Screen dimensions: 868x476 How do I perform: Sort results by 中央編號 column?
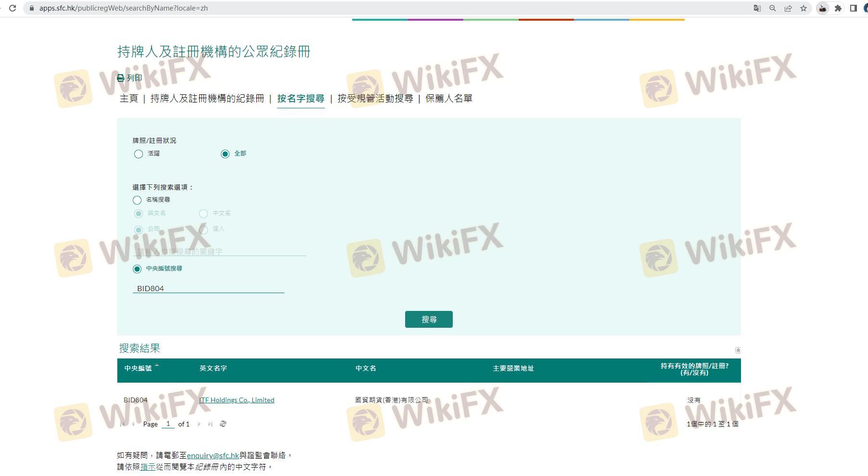click(138, 368)
